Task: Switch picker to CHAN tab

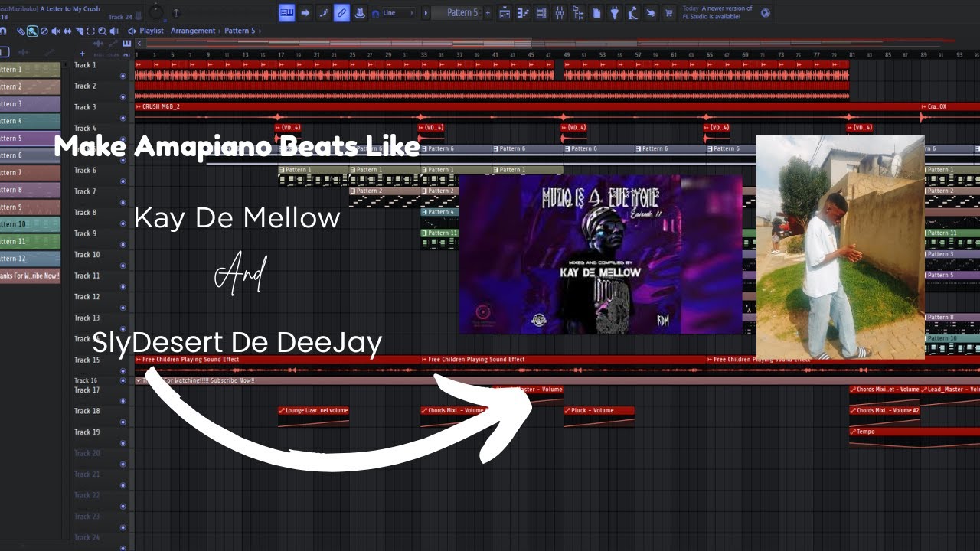Action: tap(113, 54)
